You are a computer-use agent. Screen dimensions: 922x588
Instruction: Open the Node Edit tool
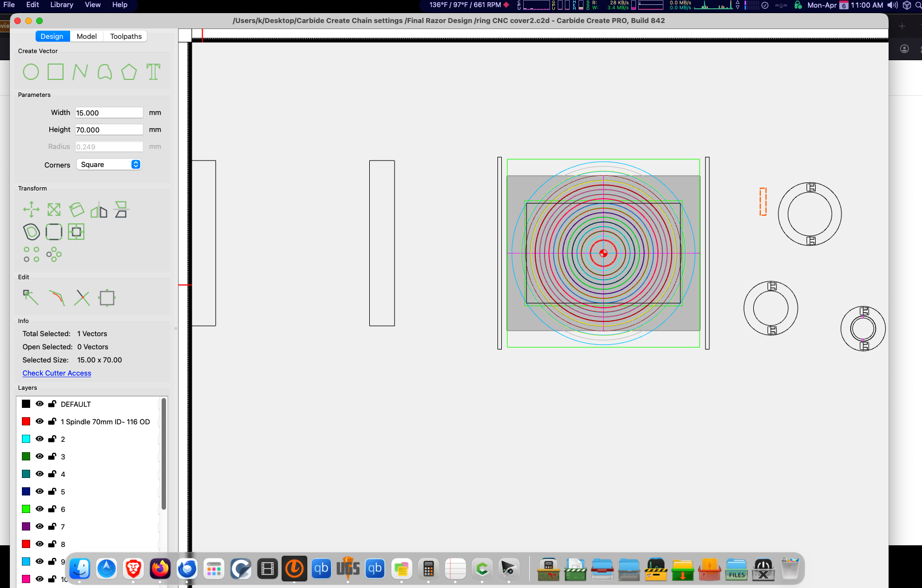click(31, 297)
